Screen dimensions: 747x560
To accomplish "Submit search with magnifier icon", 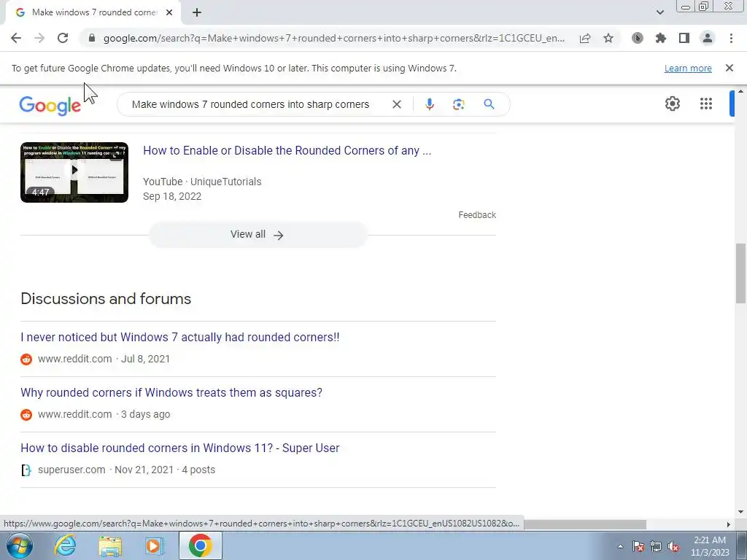I will 489,104.
